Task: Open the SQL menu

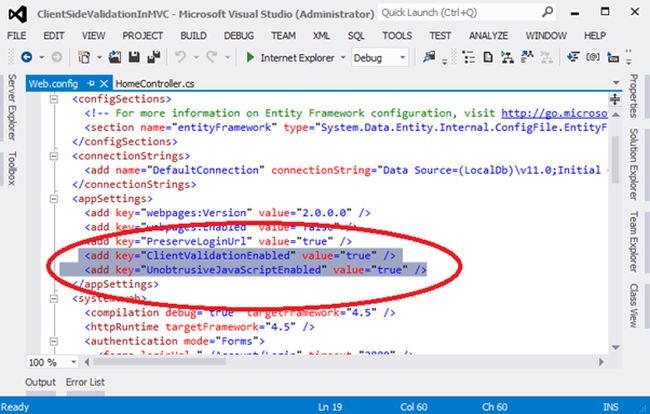Action: point(356,36)
